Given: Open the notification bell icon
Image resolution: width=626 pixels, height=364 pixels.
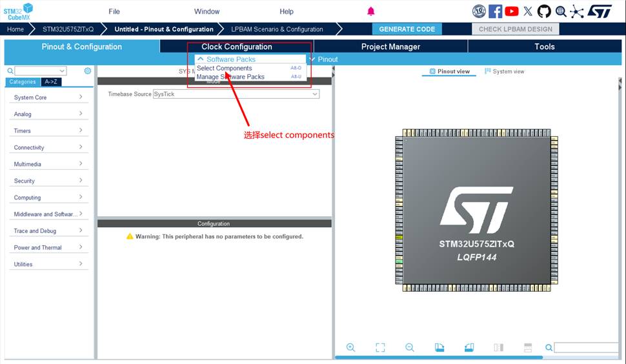Looking at the screenshot, I should [371, 11].
